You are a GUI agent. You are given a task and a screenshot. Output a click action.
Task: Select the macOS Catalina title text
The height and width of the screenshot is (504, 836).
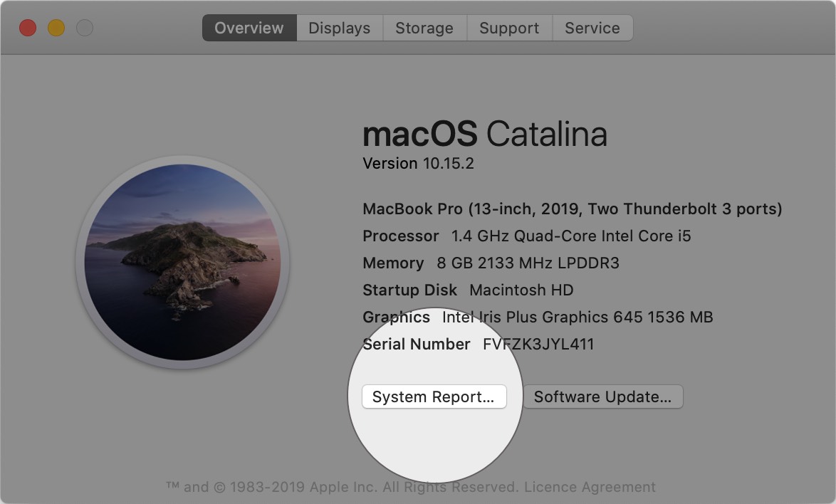[484, 134]
